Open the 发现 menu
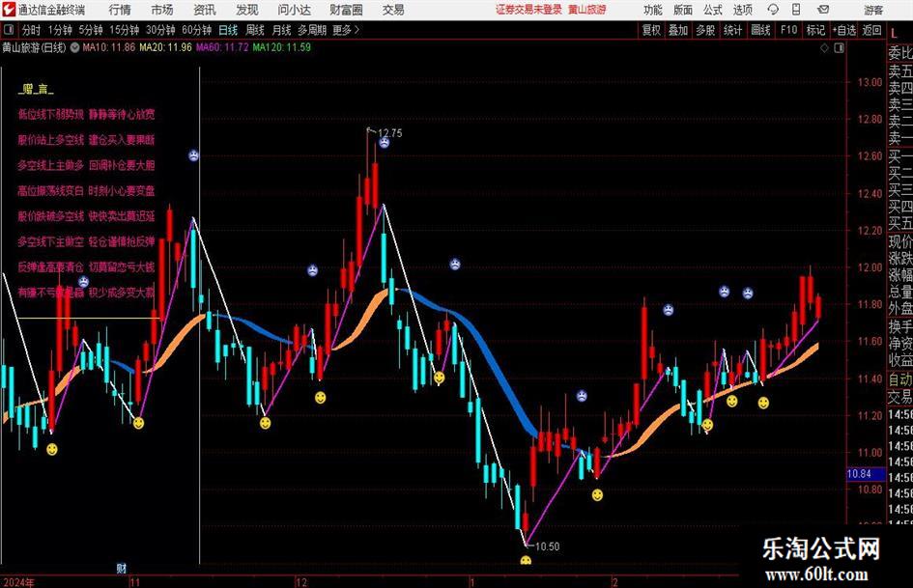The image size is (913, 588). (x=247, y=10)
